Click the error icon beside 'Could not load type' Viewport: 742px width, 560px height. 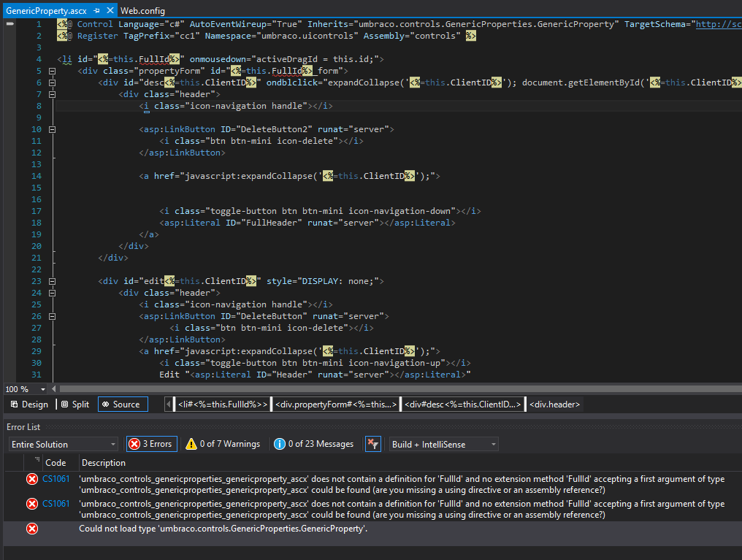pos(32,529)
